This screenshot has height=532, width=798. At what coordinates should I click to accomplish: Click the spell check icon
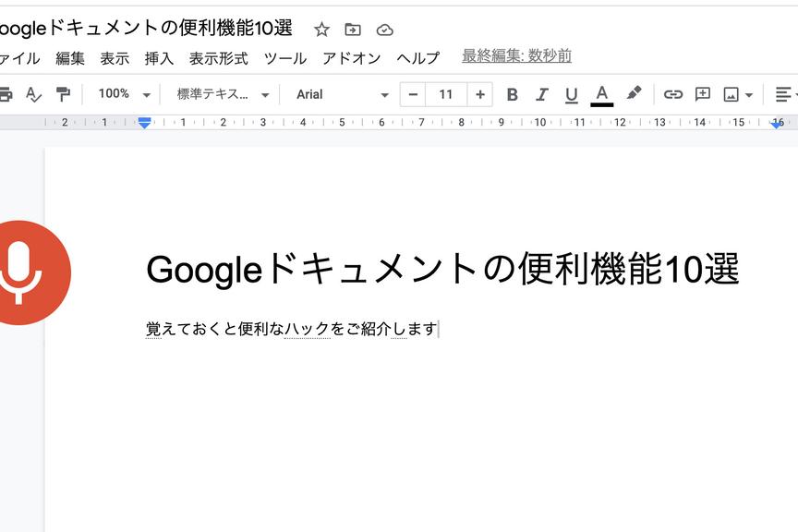33,94
